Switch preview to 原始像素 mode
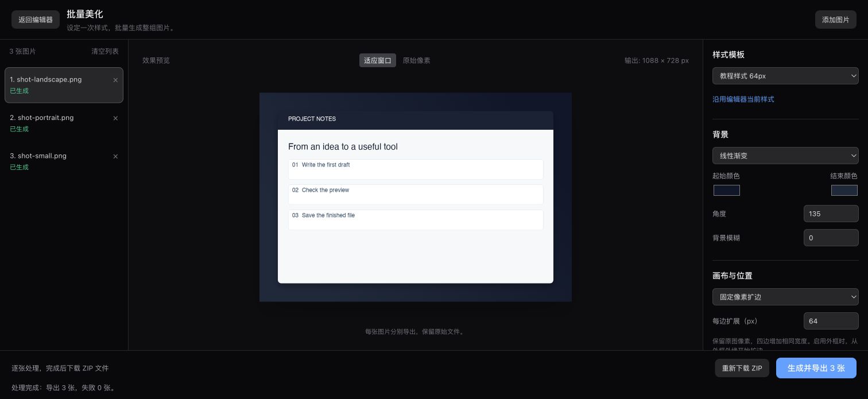The height and width of the screenshot is (399, 868). (416, 60)
